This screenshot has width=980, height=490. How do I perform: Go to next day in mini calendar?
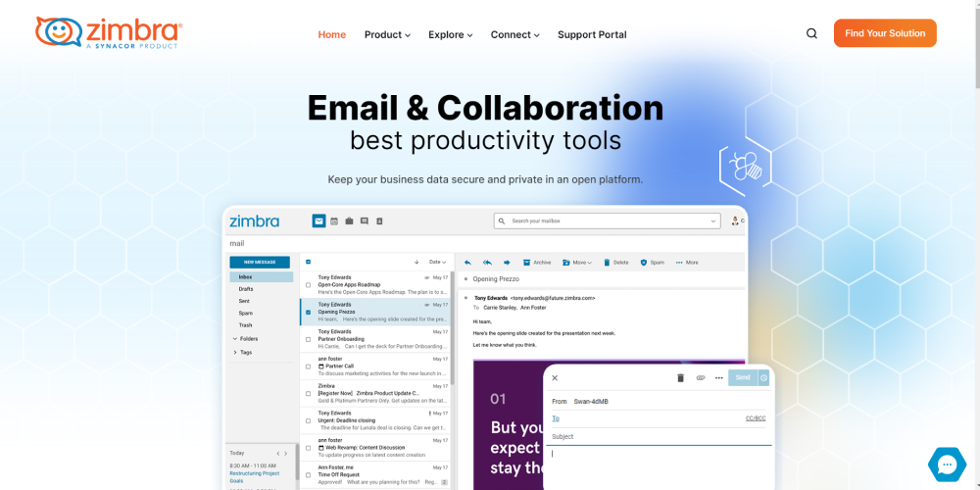point(286,453)
